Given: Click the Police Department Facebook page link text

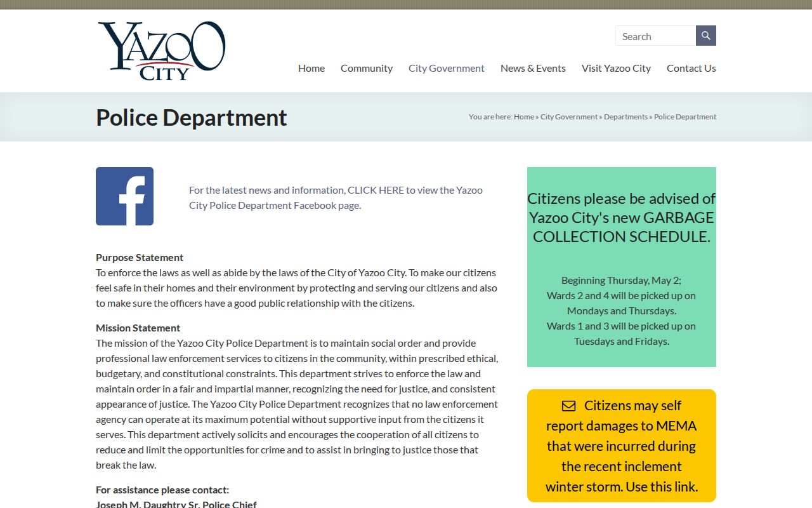Looking at the screenshot, I should click(x=336, y=197).
